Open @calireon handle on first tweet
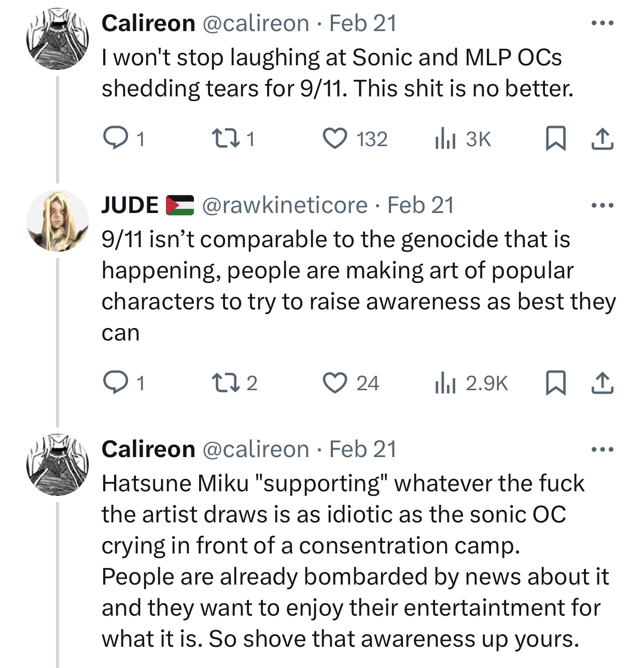 click(x=255, y=23)
